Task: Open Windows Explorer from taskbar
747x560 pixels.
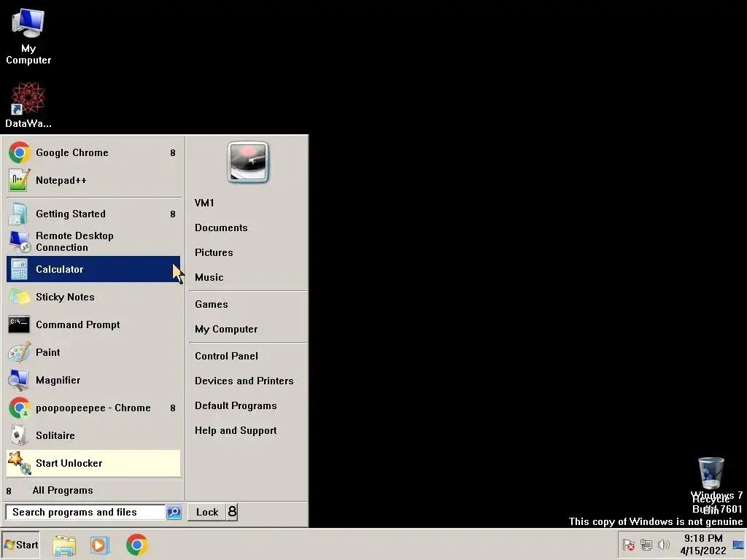Action: [x=64, y=545]
